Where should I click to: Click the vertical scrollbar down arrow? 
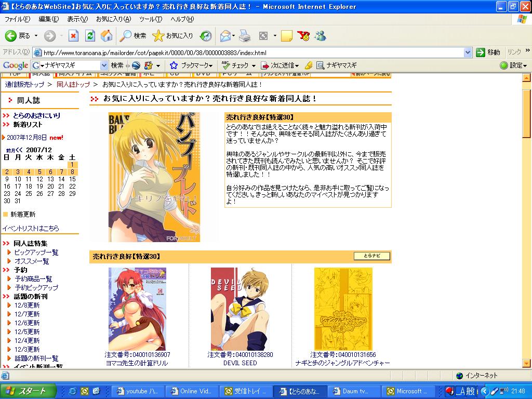coord(527,363)
